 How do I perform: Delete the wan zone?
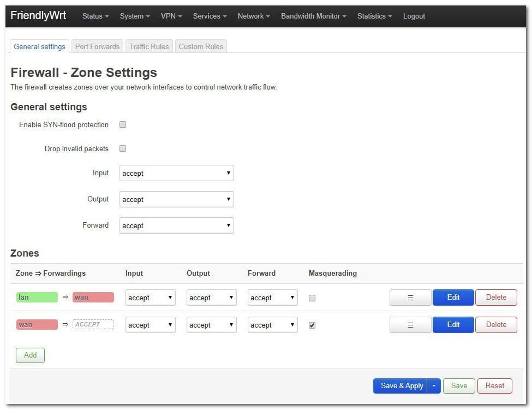pos(496,325)
